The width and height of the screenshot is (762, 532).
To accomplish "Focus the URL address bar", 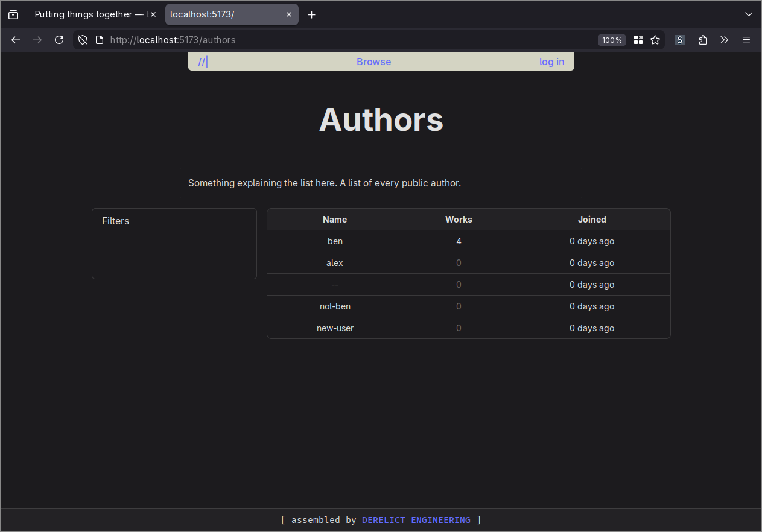I will coord(350,40).
